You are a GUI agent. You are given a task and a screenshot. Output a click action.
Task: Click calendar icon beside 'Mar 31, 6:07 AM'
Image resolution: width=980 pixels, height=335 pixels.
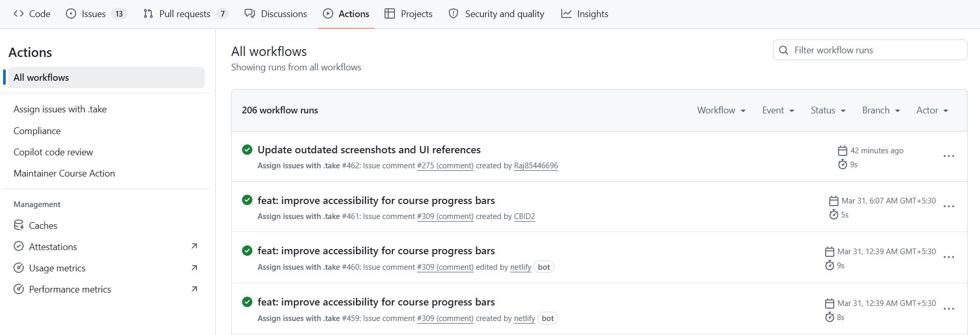[x=834, y=201]
